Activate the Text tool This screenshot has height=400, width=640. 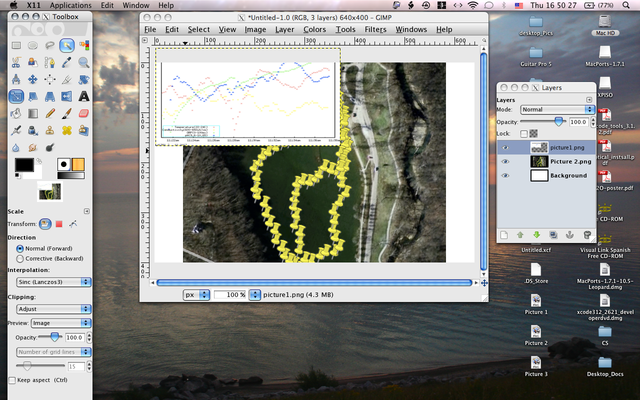(x=84, y=96)
